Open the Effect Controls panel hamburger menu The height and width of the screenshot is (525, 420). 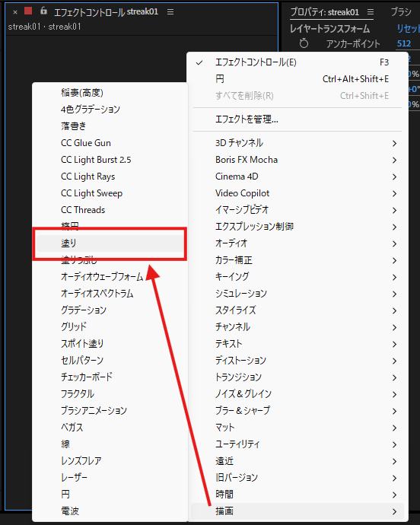coord(170,12)
